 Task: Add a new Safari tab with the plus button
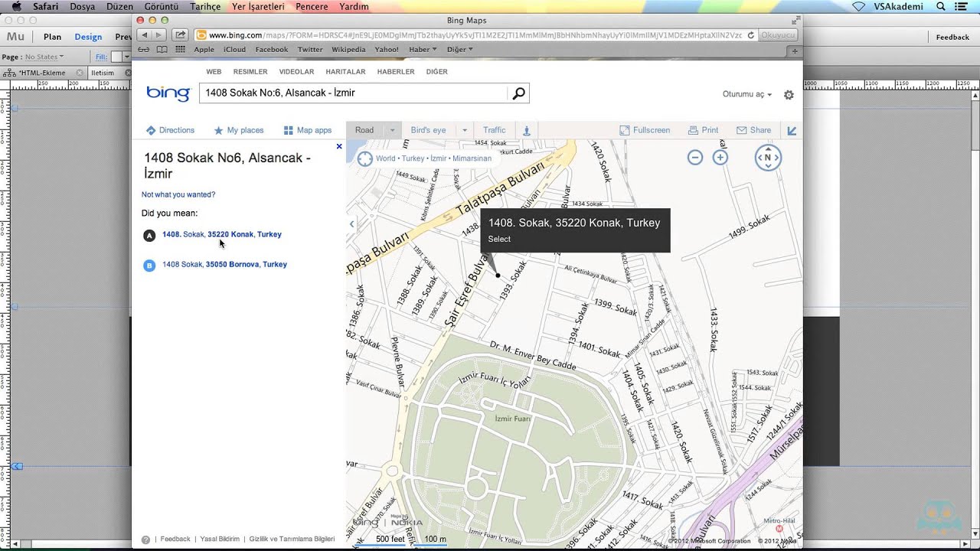click(795, 51)
